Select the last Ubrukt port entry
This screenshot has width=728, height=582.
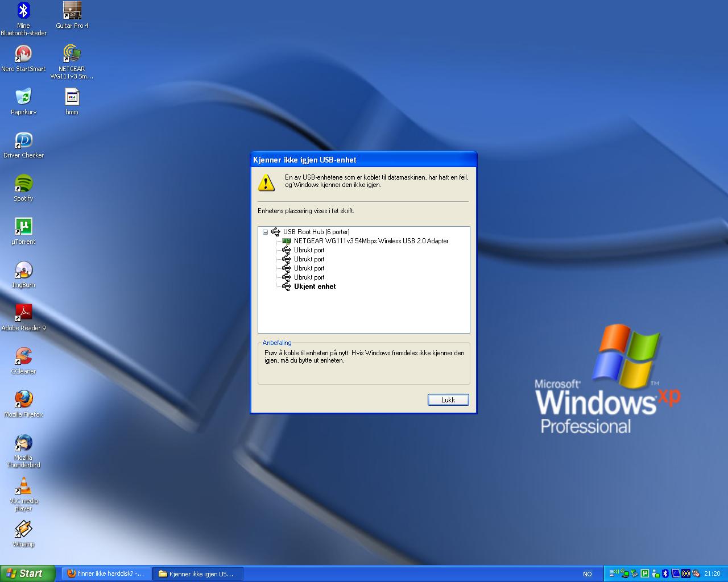tap(309, 277)
